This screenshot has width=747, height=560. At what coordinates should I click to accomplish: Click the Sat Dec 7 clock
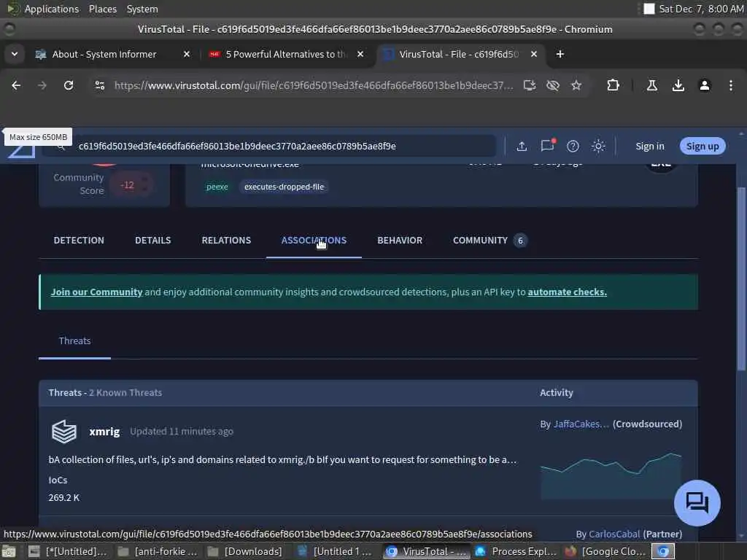[x=701, y=9]
